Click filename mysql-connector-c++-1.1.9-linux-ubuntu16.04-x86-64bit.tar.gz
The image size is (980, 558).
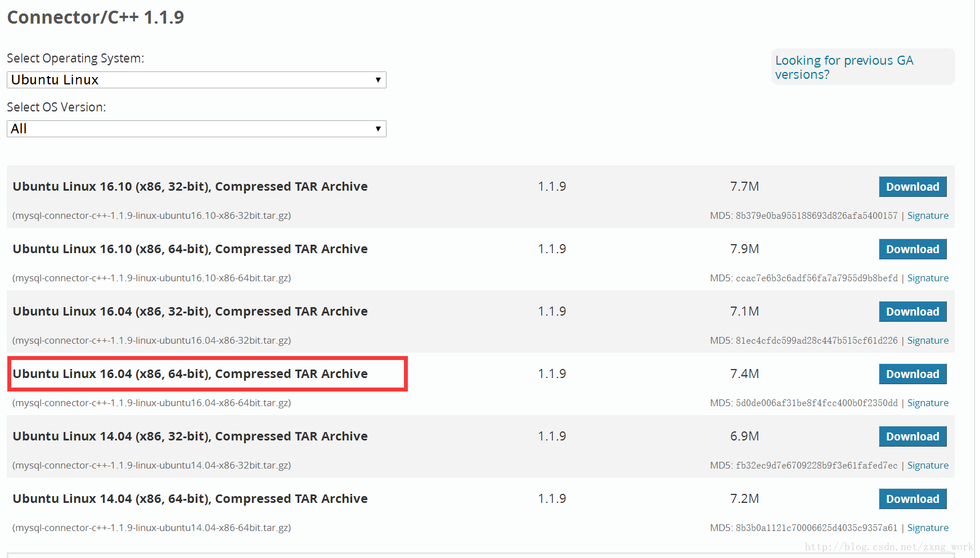(152, 403)
